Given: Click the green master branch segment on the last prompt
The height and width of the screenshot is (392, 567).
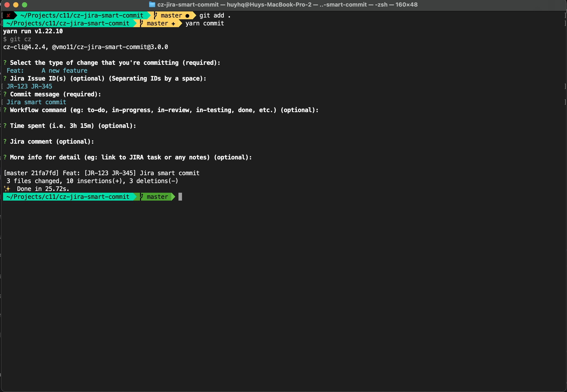Looking at the screenshot, I should click(x=157, y=197).
